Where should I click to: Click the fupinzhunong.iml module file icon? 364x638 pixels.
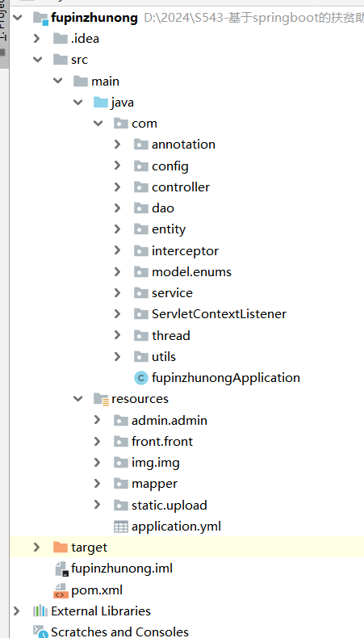pos(61,569)
